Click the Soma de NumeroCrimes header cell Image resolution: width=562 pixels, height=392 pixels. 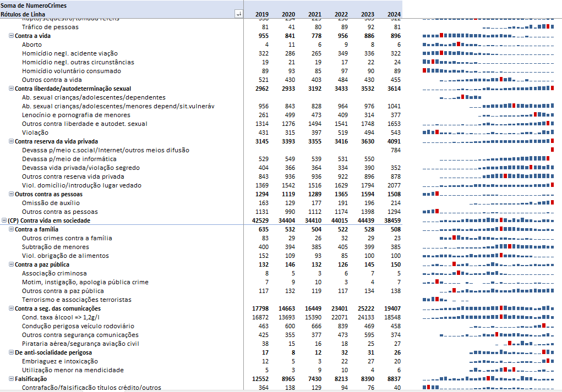(34, 5)
